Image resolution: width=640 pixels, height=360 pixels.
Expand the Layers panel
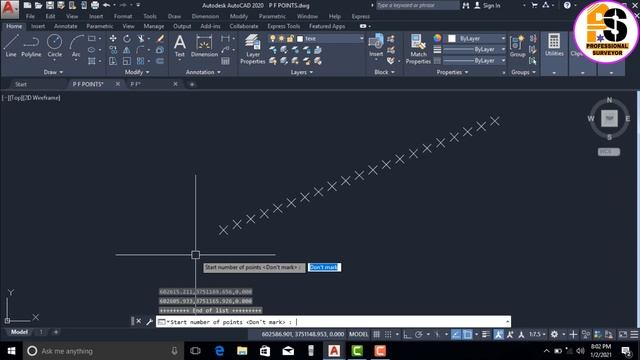point(302,72)
